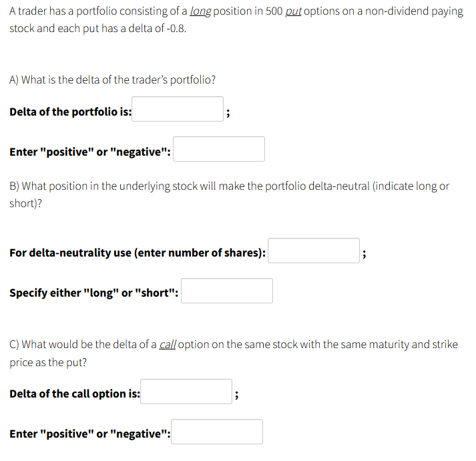476x461 pixels.
Task: Select the number of shares input field
Action: coord(314,251)
